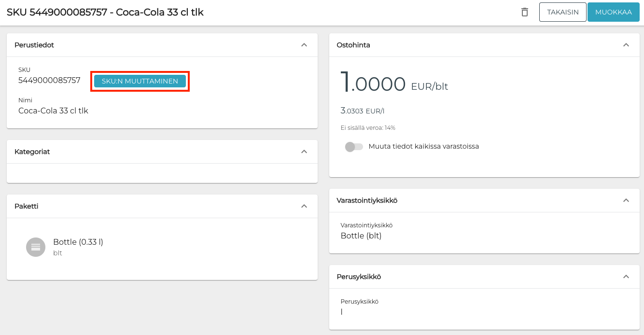Click the Bottle (blt) storage unit value
The image size is (644, 335).
click(x=361, y=236)
